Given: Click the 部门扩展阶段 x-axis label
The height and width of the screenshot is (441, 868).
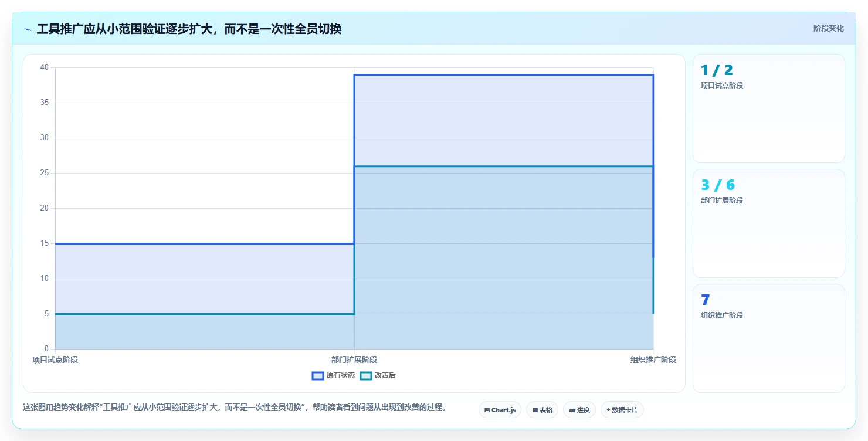Looking at the screenshot, I should pos(354,359).
